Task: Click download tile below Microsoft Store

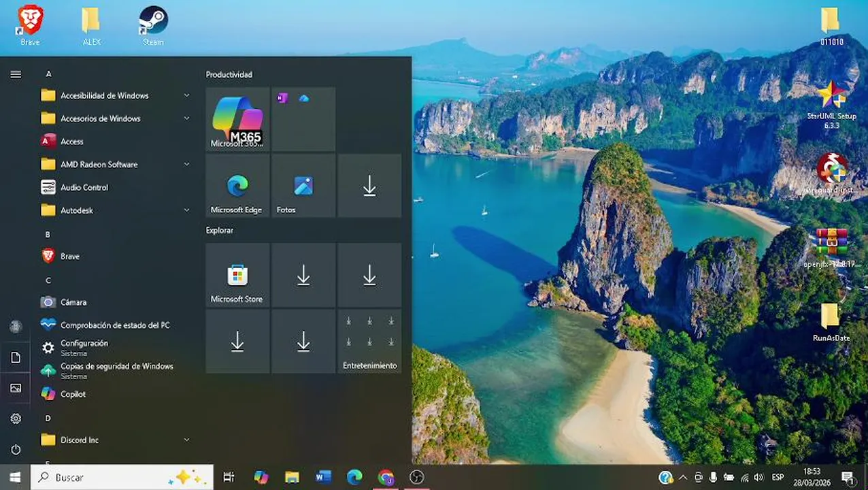Action: [237, 341]
